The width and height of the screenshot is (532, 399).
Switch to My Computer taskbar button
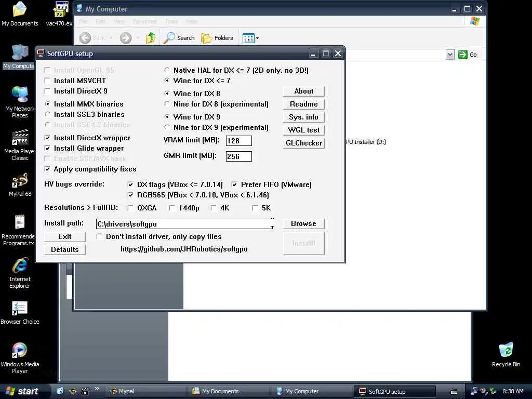click(312, 391)
